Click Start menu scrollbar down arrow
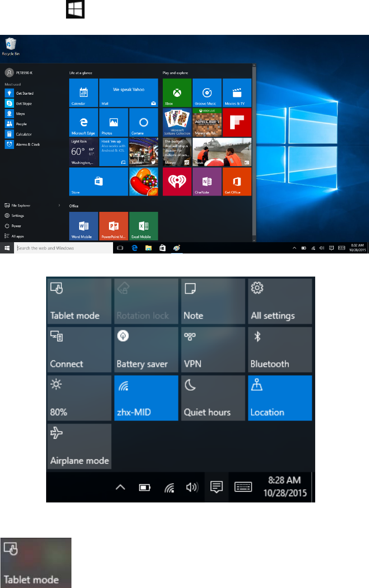Screen dimensions: 369x588 pos(254,240)
